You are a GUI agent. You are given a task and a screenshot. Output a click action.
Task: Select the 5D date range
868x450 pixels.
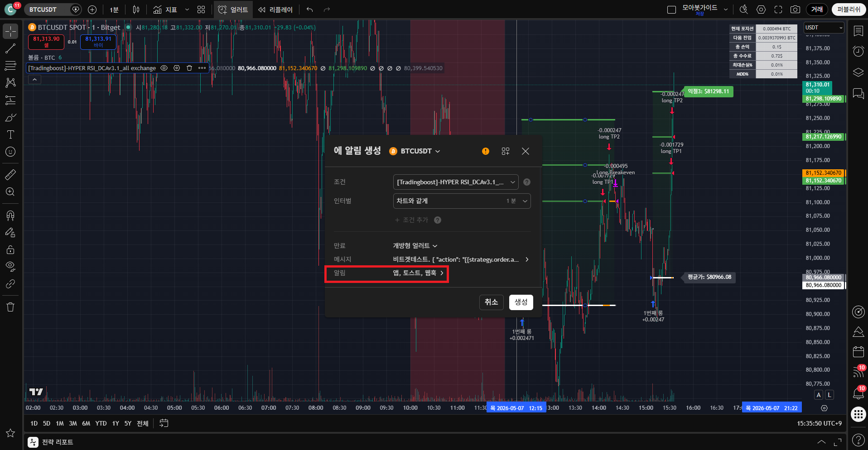pos(46,423)
